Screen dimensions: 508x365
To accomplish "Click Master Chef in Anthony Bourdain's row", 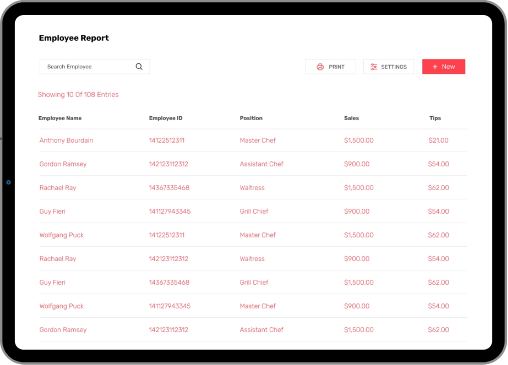I will click(258, 140).
